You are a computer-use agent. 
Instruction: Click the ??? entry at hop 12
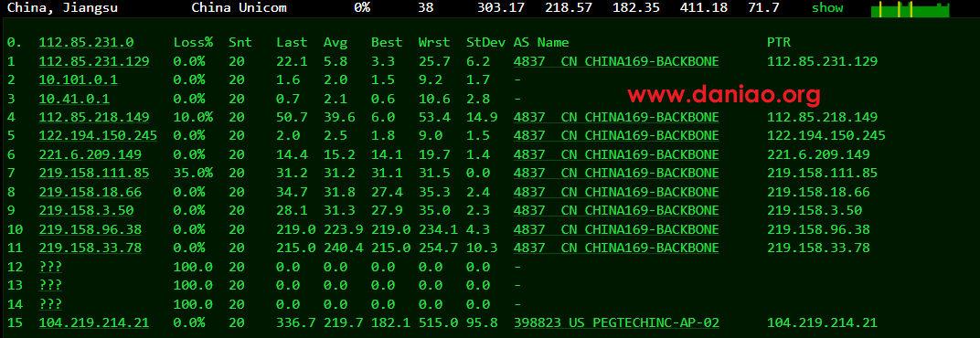pos(50,267)
